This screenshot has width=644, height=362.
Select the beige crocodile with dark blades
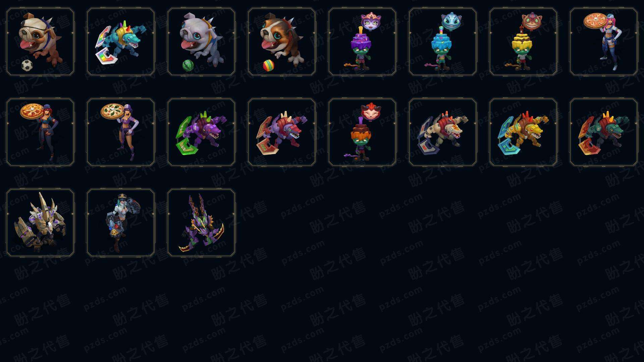[x=443, y=132]
